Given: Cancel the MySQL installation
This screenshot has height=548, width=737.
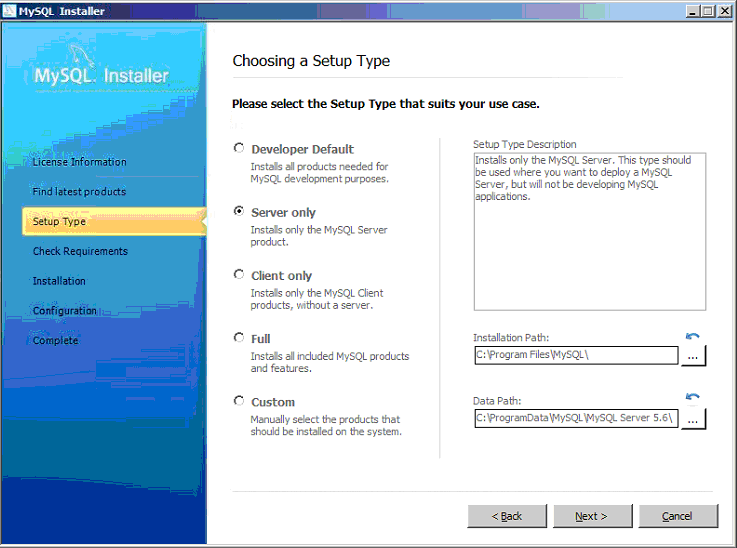Looking at the screenshot, I should [x=678, y=516].
